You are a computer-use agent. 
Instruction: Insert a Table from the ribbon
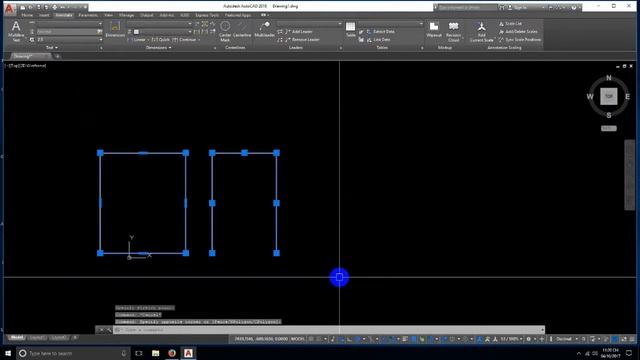350,29
